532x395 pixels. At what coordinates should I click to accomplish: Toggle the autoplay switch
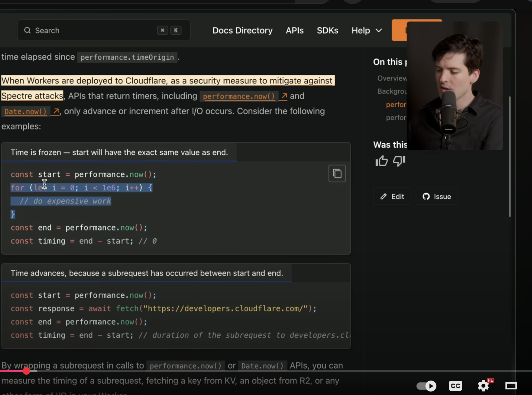426,386
